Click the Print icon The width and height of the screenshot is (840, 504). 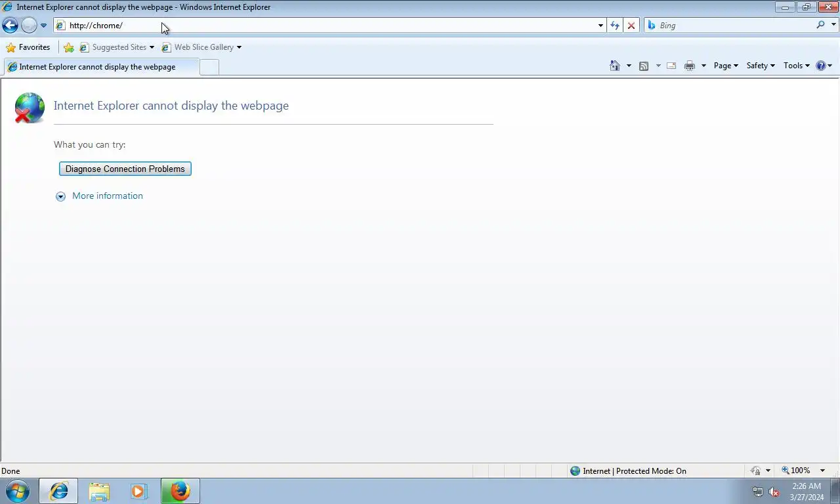click(x=690, y=66)
